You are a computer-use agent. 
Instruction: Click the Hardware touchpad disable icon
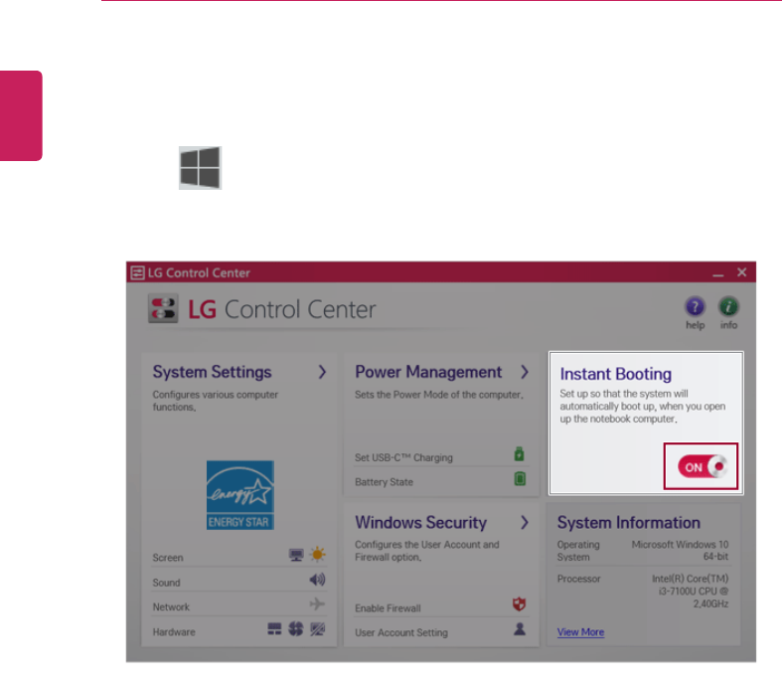[x=318, y=629]
